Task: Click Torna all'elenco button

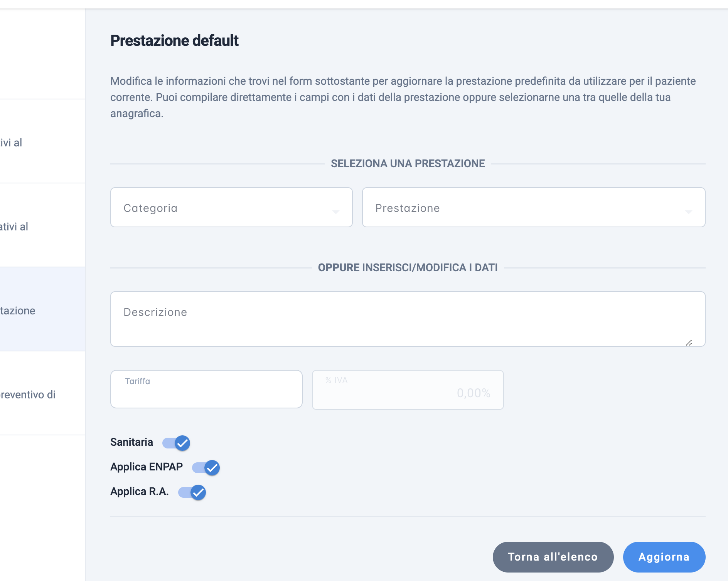Action: [553, 557]
